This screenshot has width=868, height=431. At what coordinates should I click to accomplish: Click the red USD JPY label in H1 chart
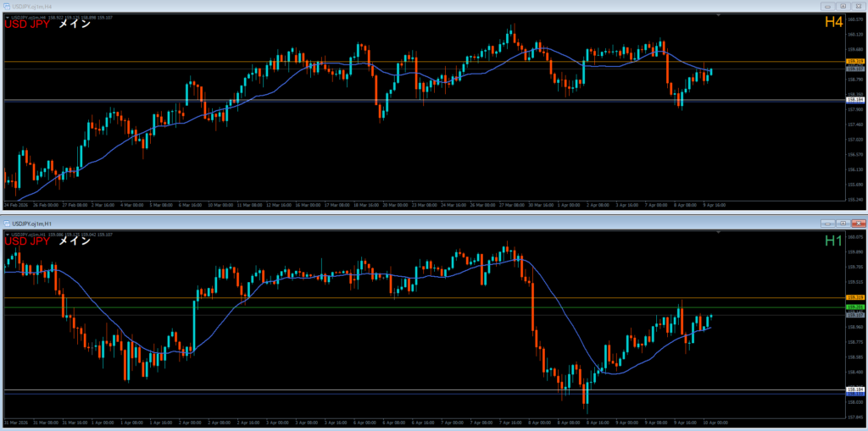(x=27, y=241)
